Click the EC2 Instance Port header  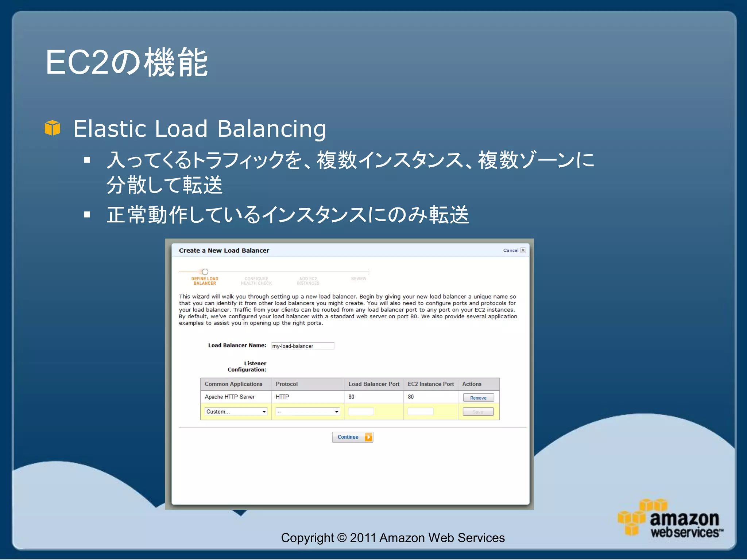[431, 384]
